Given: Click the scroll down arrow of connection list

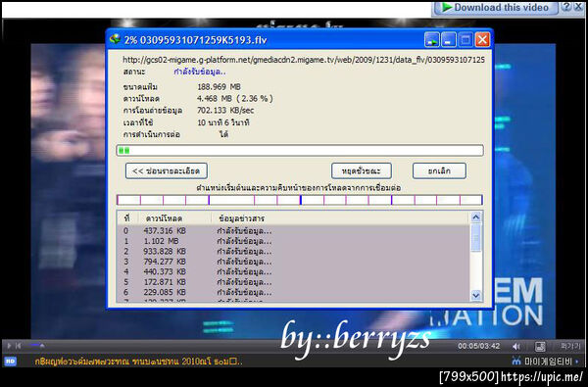Looking at the screenshot, I should click(x=476, y=296).
